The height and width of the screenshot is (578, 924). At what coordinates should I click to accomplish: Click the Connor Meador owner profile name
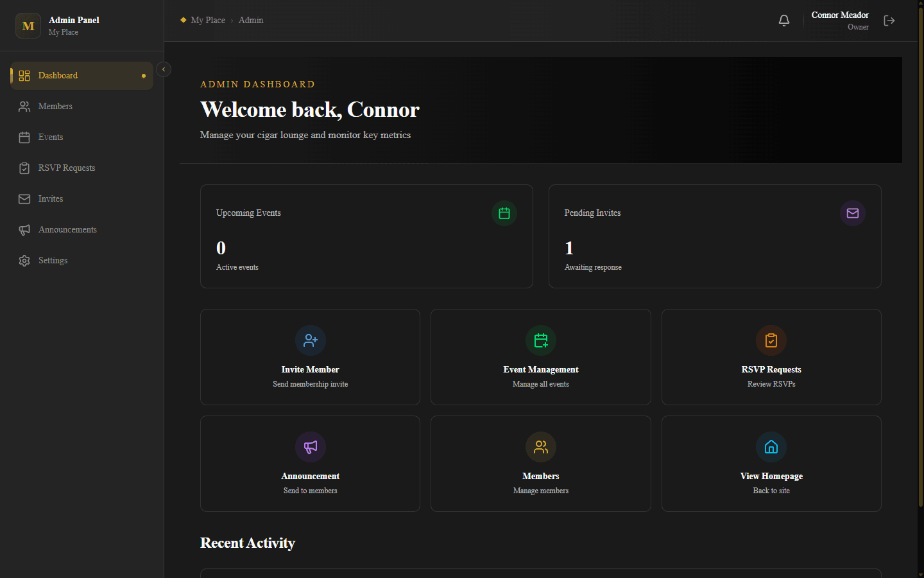pos(840,15)
